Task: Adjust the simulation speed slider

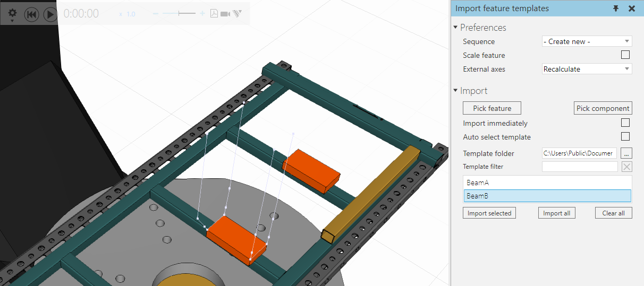Action: click(179, 13)
